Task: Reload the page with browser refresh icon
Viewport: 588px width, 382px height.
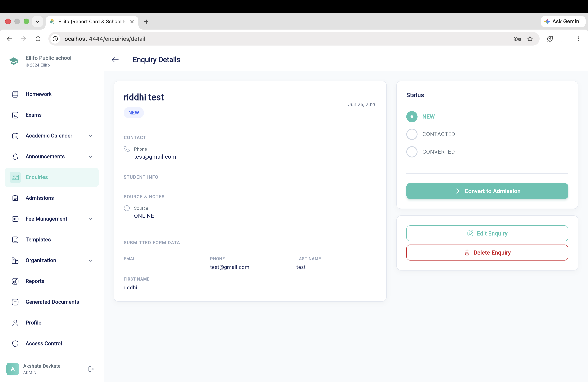Action: click(38, 39)
